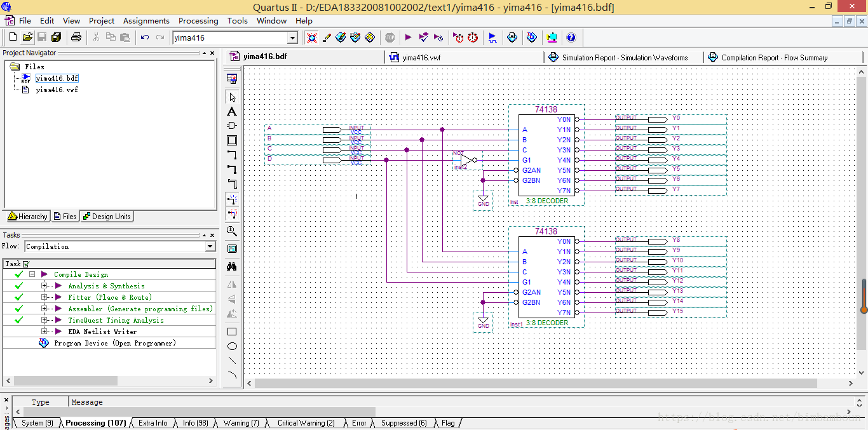Select the Orthogonal Conduit tool
Image resolution: width=868 pixels, height=430 pixels.
[x=232, y=184]
